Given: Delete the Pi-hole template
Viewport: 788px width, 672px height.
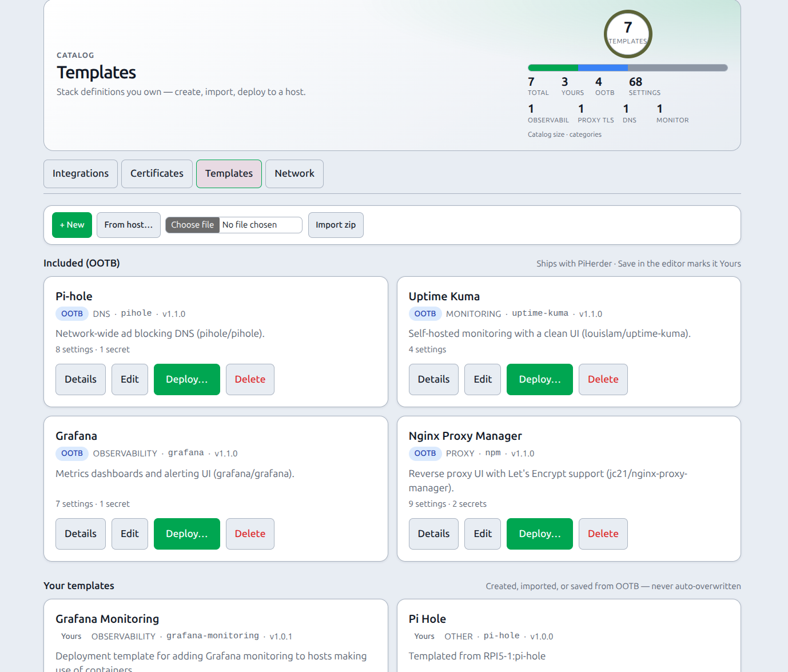Looking at the screenshot, I should coord(250,379).
